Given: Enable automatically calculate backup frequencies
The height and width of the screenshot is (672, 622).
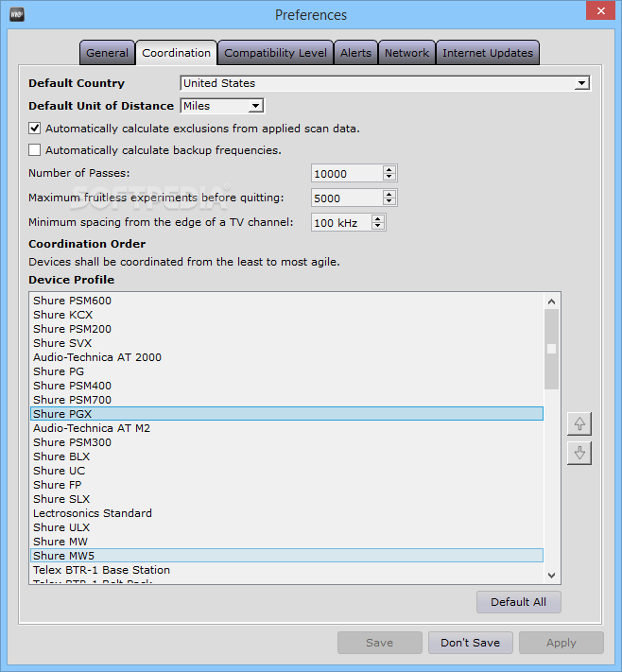Looking at the screenshot, I should 34,150.
